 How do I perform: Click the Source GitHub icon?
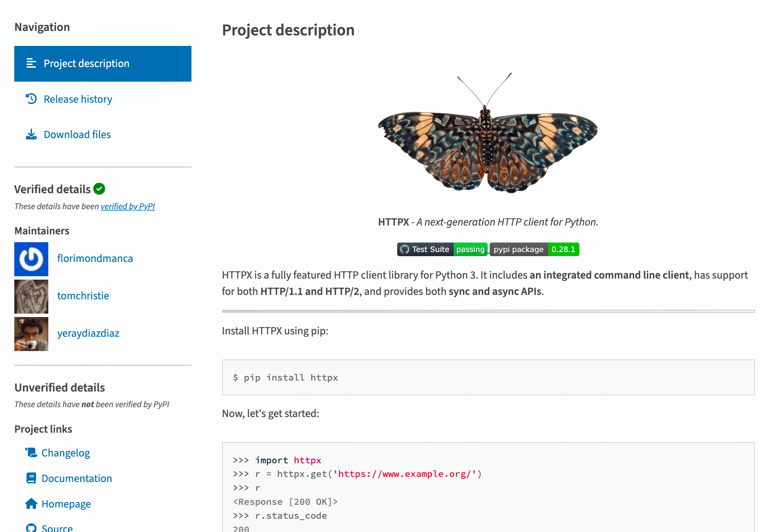31,528
